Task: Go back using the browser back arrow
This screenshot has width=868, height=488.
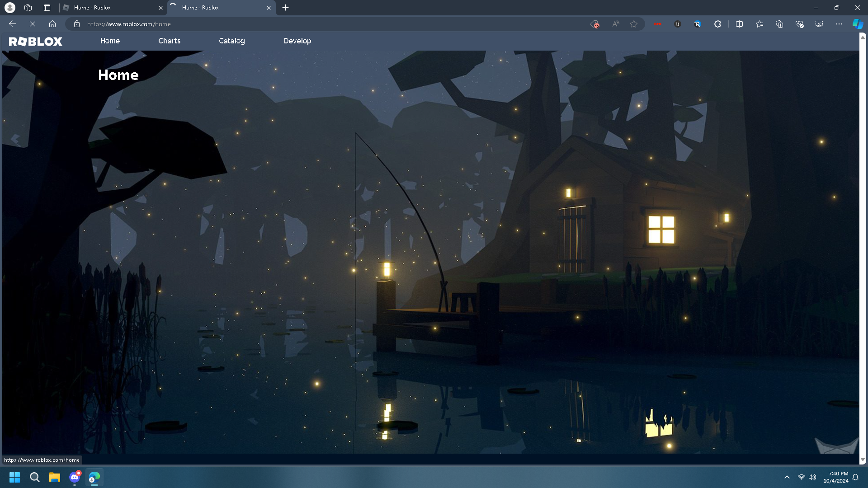Action: click(13, 24)
